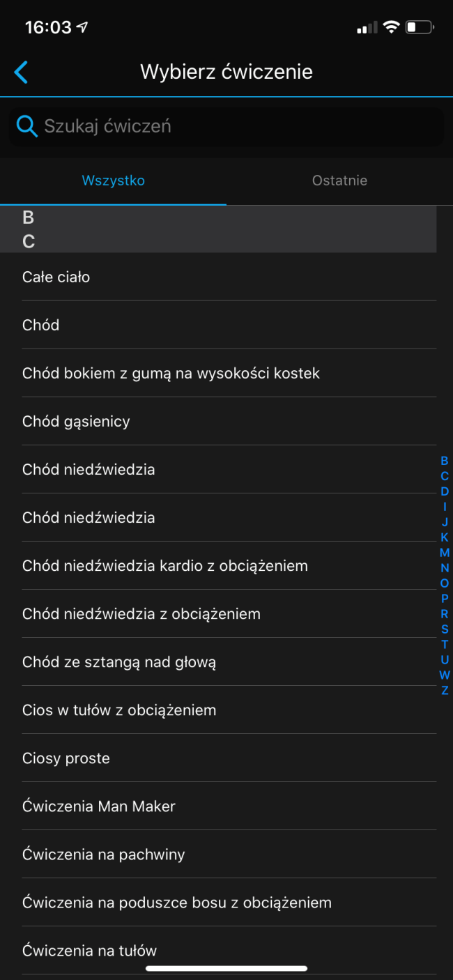
Task: Switch to the Ostatnie tab
Action: (x=339, y=181)
